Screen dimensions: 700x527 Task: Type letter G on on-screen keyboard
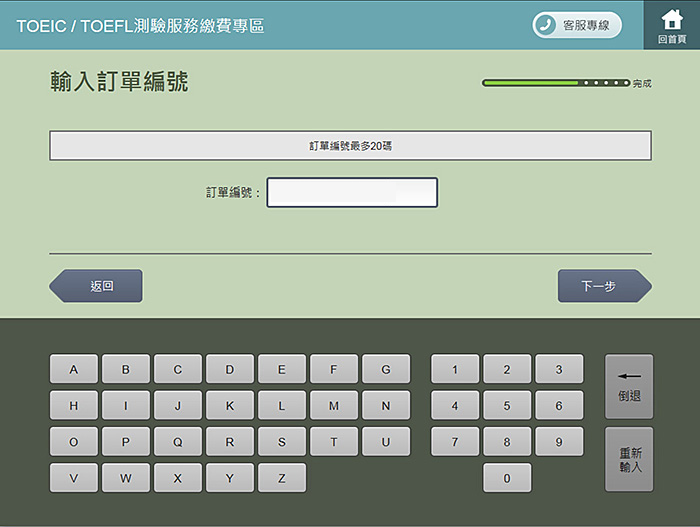coord(386,369)
